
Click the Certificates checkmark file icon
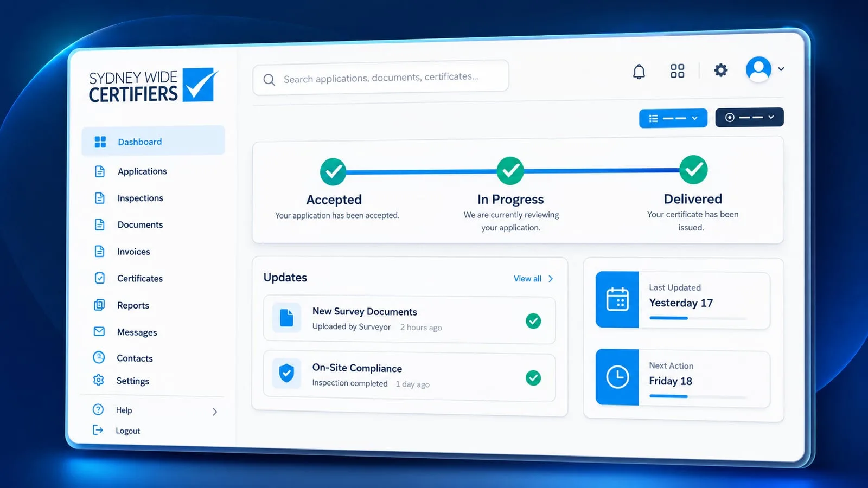tap(100, 278)
